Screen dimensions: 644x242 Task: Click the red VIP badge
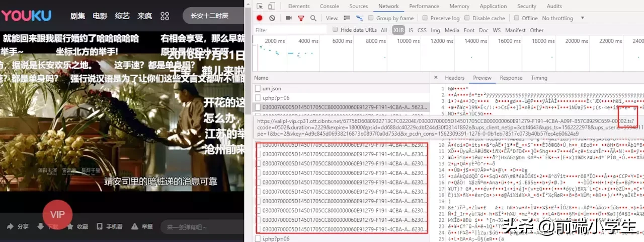58,215
